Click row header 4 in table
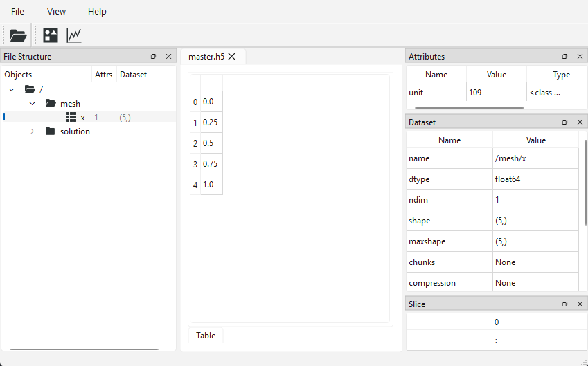 coord(195,185)
